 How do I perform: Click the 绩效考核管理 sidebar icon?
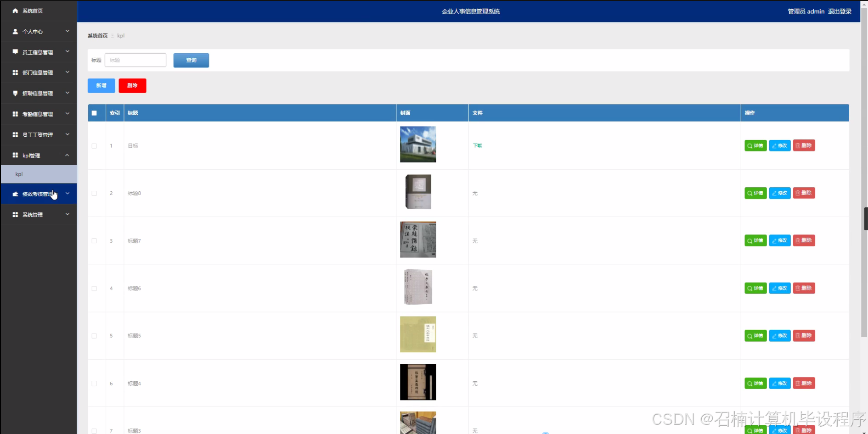pos(15,194)
